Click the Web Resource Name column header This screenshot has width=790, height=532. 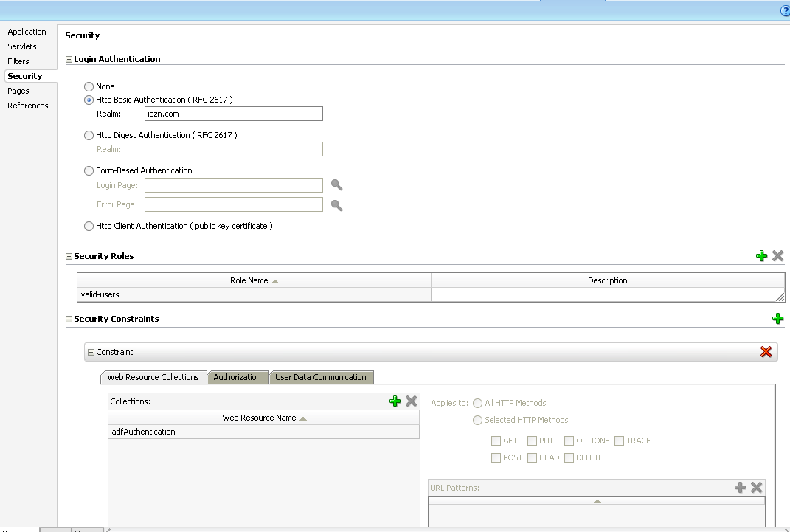coord(264,418)
